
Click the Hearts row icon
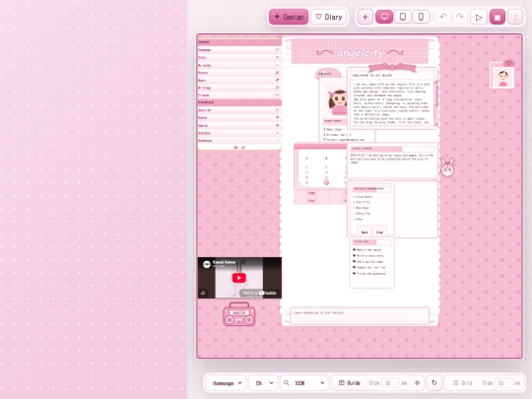click(x=277, y=125)
